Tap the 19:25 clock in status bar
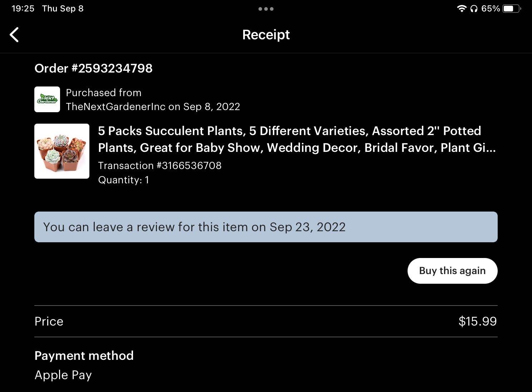532x392 pixels. coord(23,9)
